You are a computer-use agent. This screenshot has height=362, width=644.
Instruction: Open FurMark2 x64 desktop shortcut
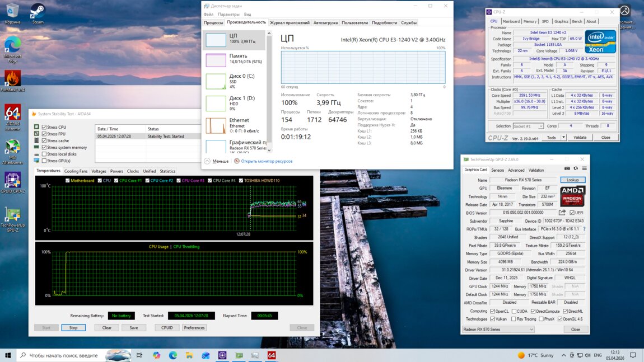12,79
